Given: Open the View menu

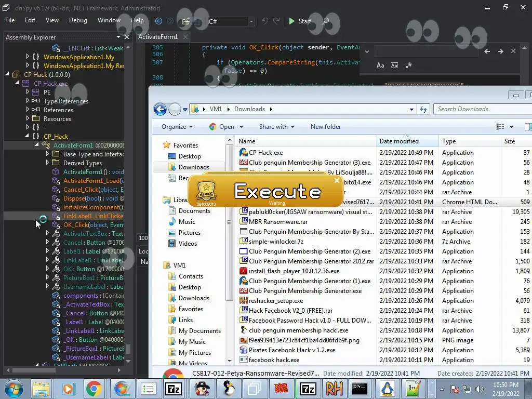Looking at the screenshot, I should tap(52, 20).
